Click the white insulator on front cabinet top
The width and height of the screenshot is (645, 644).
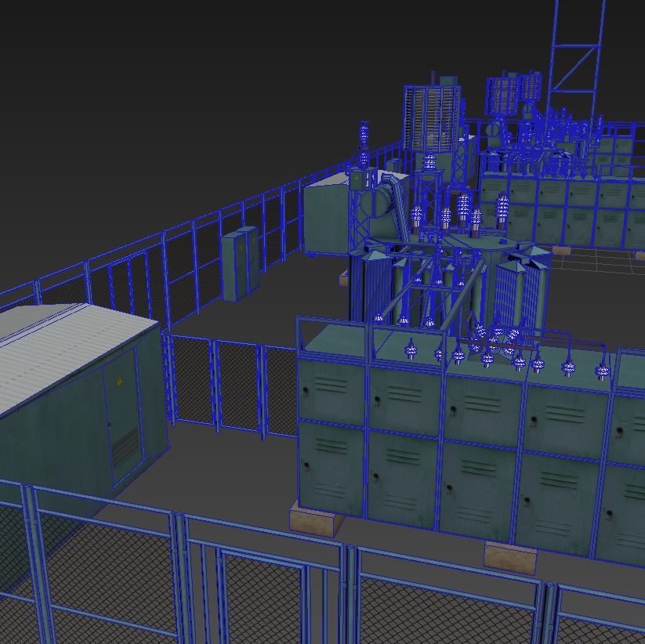point(411,350)
